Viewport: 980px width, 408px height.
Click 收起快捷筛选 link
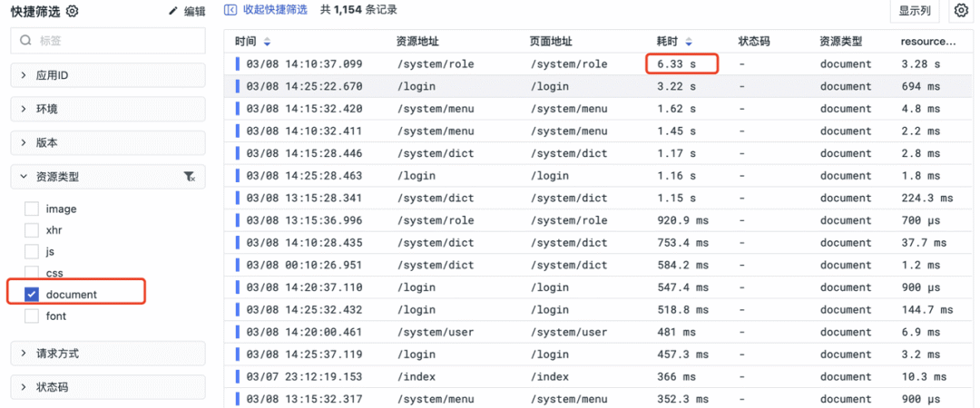click(276, 10)
